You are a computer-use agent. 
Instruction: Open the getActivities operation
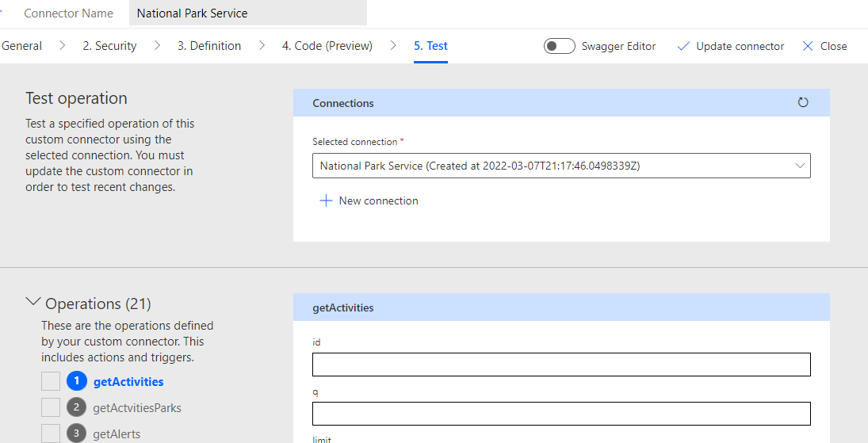pos(128,381)
